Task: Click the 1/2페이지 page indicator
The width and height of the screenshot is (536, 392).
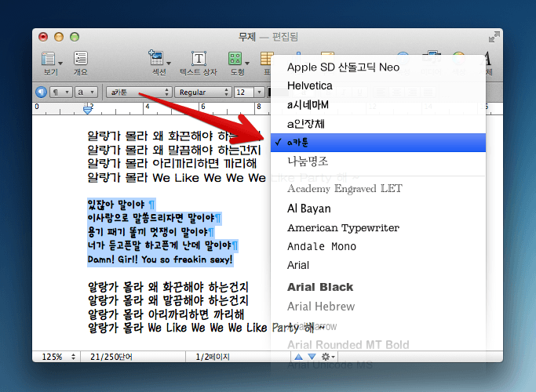Action: coord(213,357)
